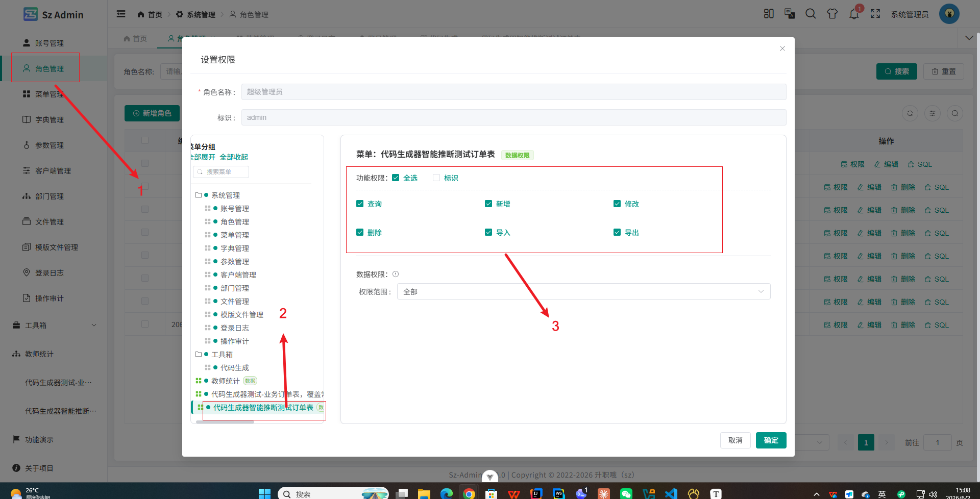Open theme shirt icon in header

coord(832,14)
